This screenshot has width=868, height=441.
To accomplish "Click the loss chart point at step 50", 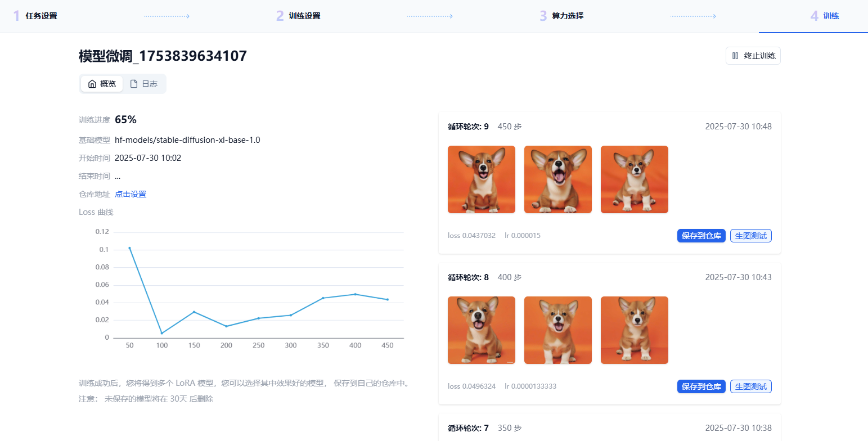I will [129, 247].
